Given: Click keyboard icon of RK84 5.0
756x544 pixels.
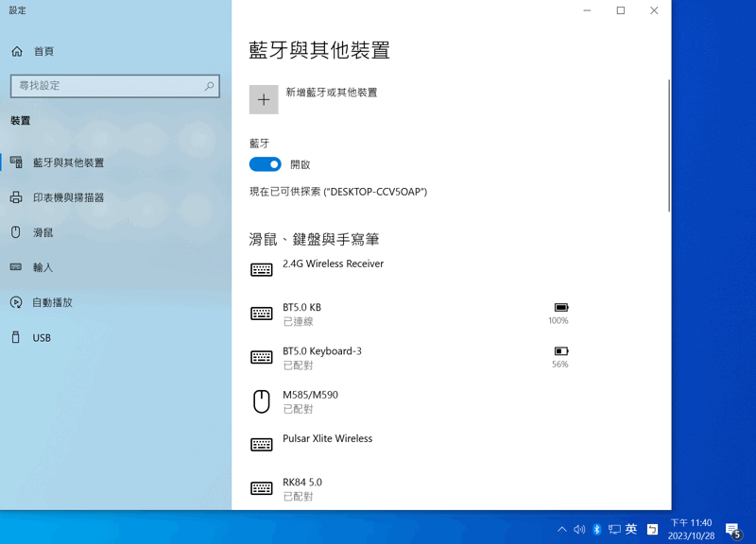Looking at the screenshot, I should click(262, 488).
